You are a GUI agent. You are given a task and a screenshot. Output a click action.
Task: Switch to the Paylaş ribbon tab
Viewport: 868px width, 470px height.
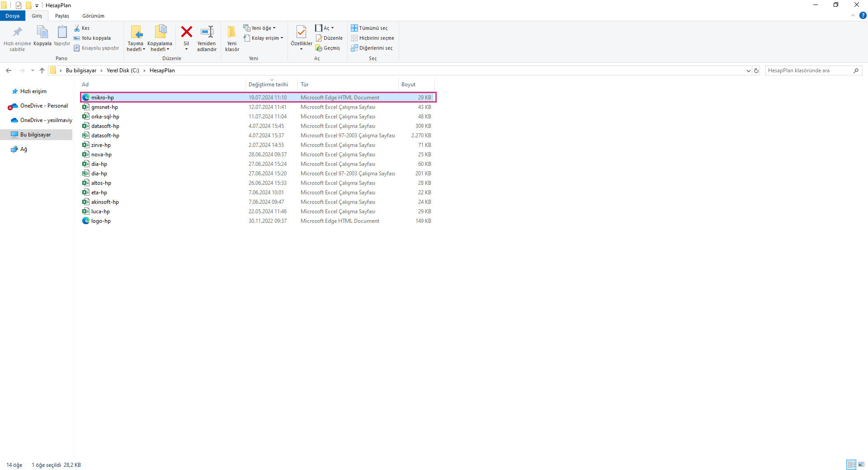[x=62, y=16]
